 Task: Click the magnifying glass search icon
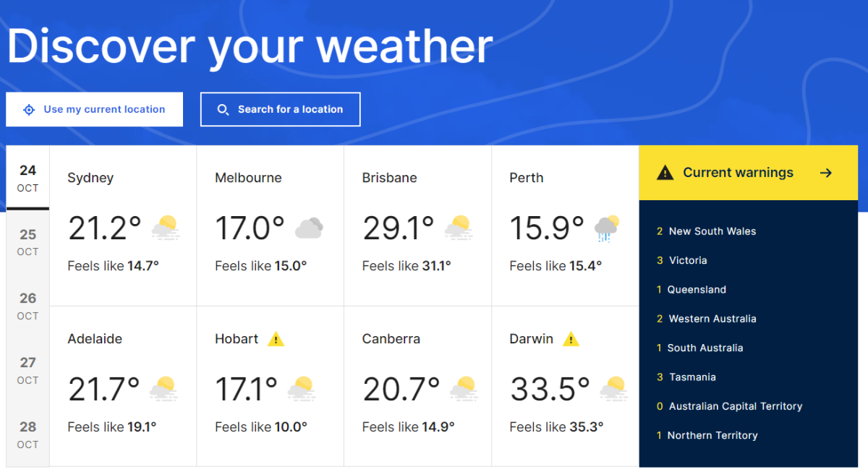(224, 110)
